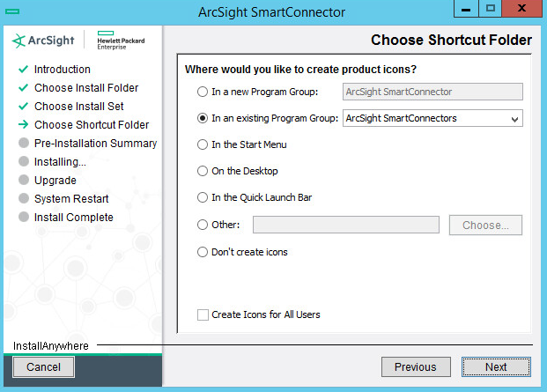Screen dimensions: 547x392
Task: Click the 'Choose Shortcut Folder' step in sidebar
Action: pyautogui.click(x=92, y=125)
